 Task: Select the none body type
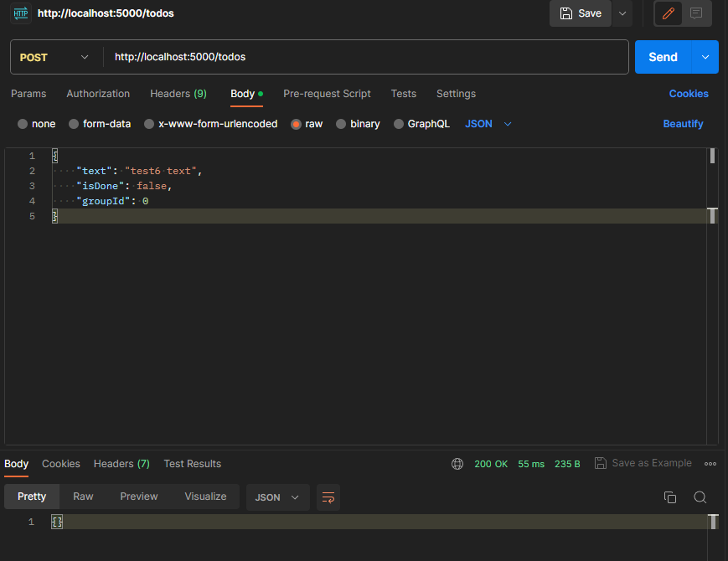click(x=23, y=124)
